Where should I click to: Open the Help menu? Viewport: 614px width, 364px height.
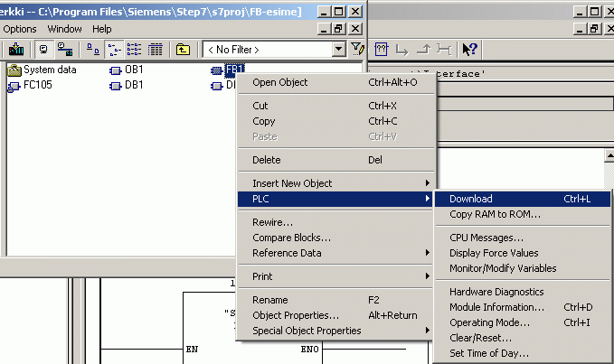tap(102, 29)
